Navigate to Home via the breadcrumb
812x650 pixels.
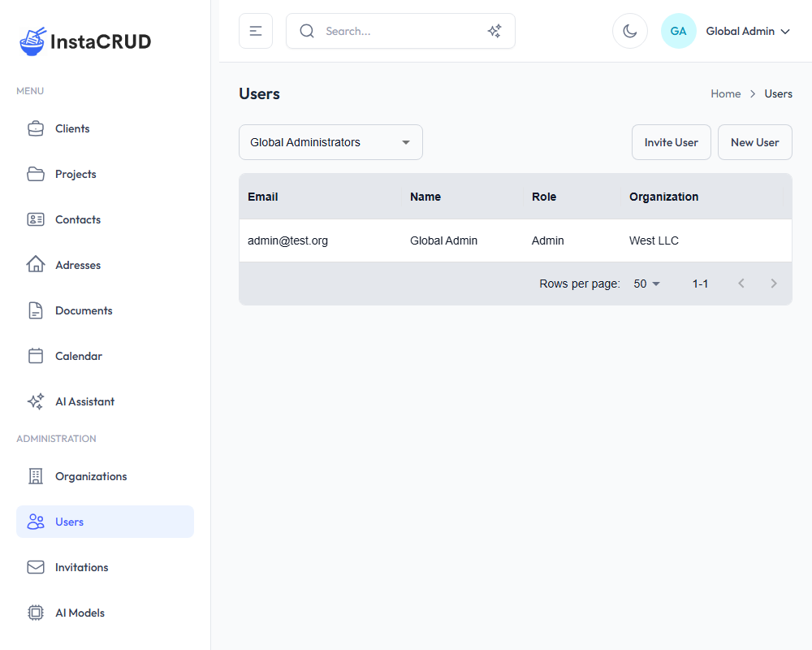click(x=726, y=93)
